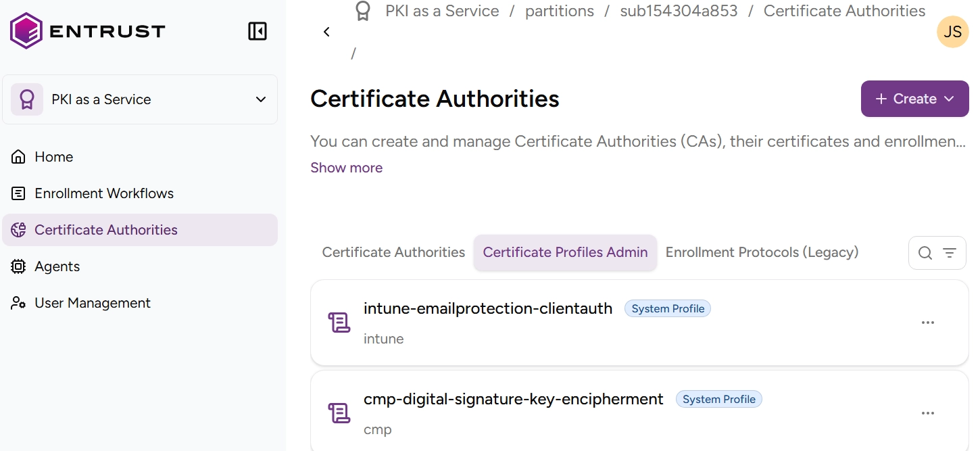This screenshot has height=451, width=980.
Task: Open the intune-emailprotection-clientauth profile
Action: 487,308
